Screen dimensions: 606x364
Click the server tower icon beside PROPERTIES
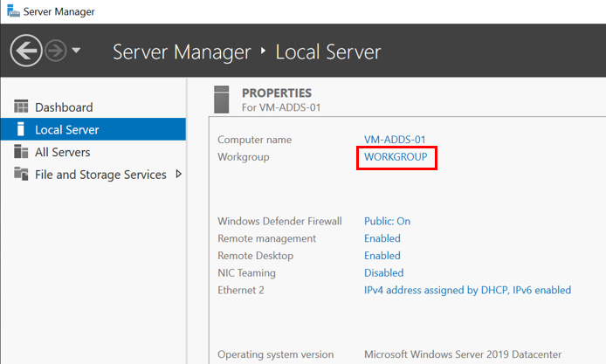coord(222,100)
